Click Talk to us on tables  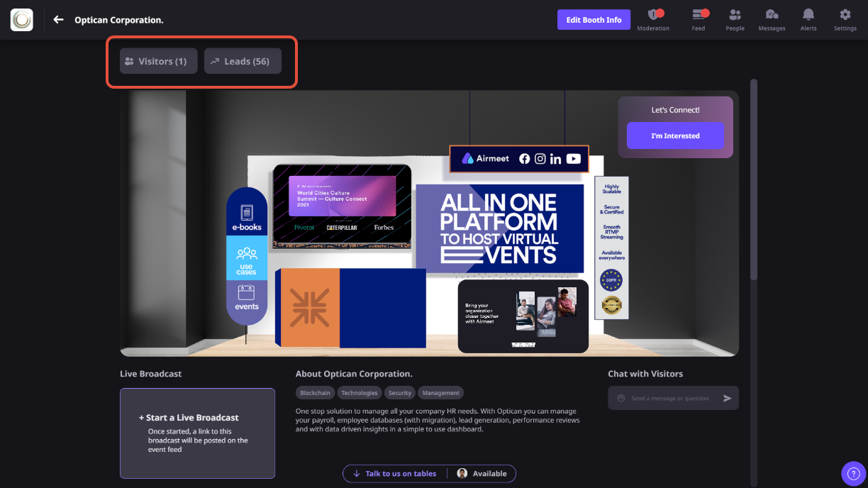(x=394, y=473)
